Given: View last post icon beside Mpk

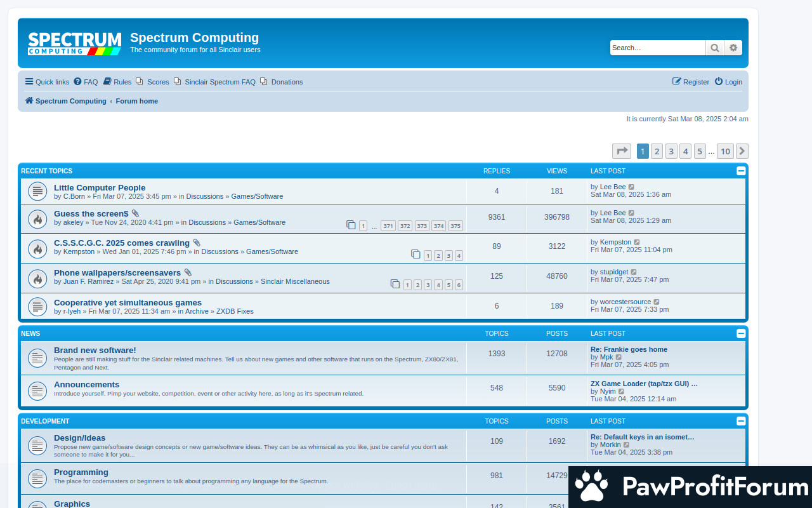Looking at the screenshot, I should point(619,357).
